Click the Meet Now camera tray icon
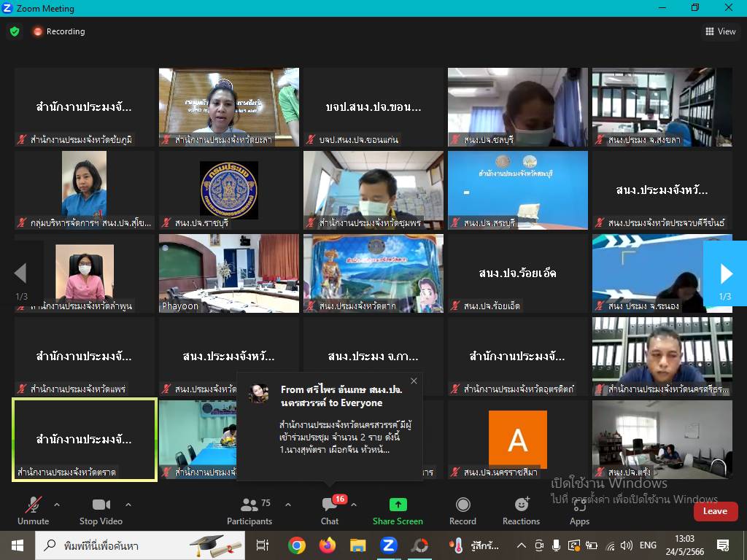The width and height of the screenshot is (747, 560). [539, 545]
